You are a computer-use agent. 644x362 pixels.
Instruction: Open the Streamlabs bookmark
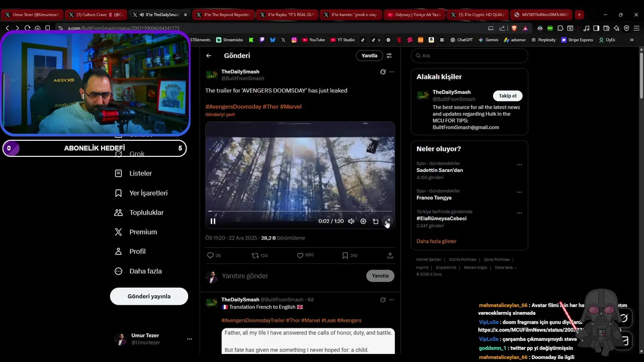pos(229,40)
